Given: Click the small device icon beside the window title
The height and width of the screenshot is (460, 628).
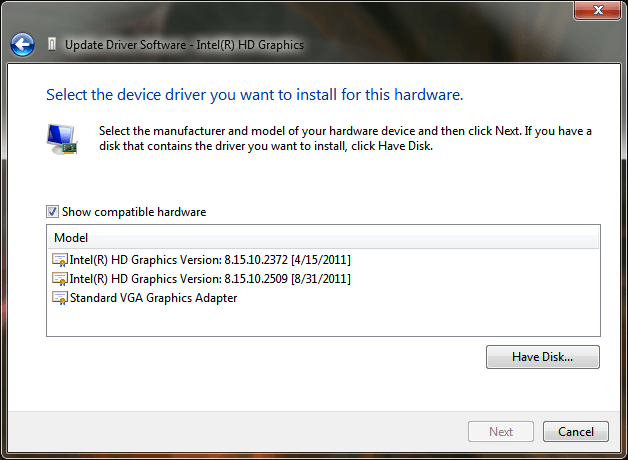Looking at the screenshot, I should coord(52,44).
